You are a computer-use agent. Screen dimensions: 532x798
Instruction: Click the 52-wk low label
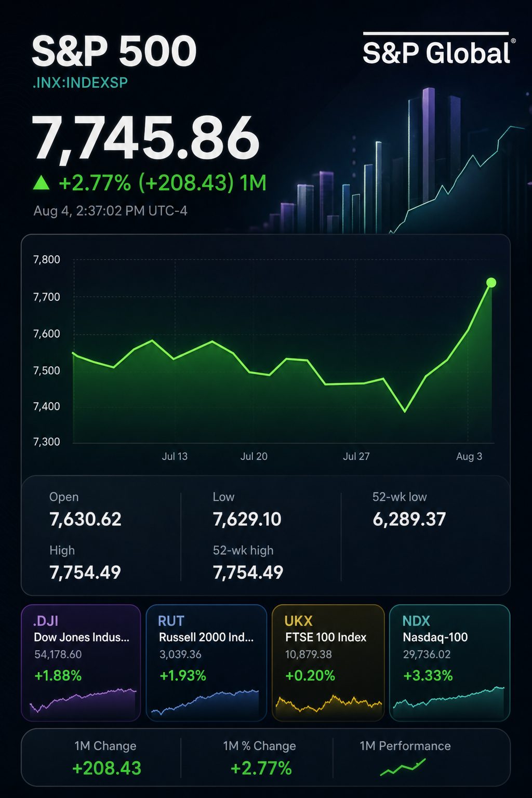[x=400, y=497]
